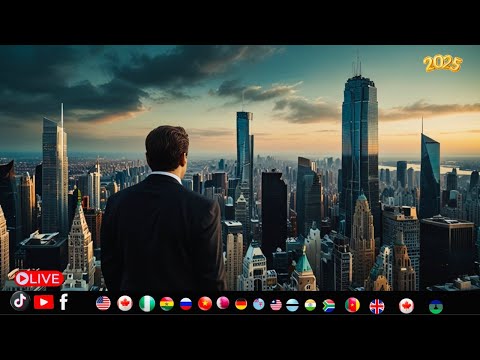Click the red LIVE badge
The width and height of the screenshot is (480, 360).
point(39,279)
